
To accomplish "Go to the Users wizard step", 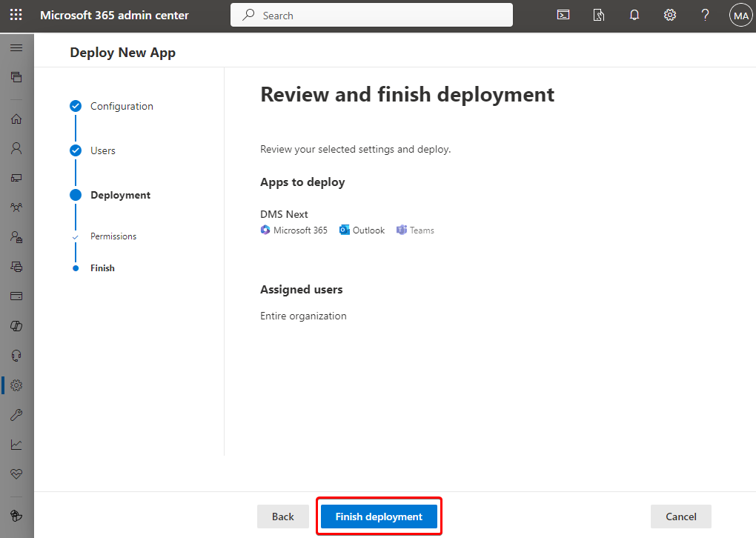I will coord(103,150).
